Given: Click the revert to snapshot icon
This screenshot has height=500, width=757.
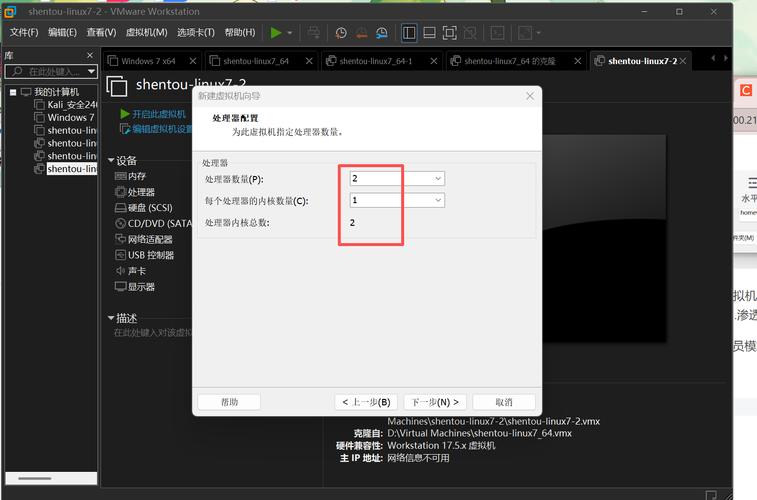Looking at the screenshot, I should (361, 33).
